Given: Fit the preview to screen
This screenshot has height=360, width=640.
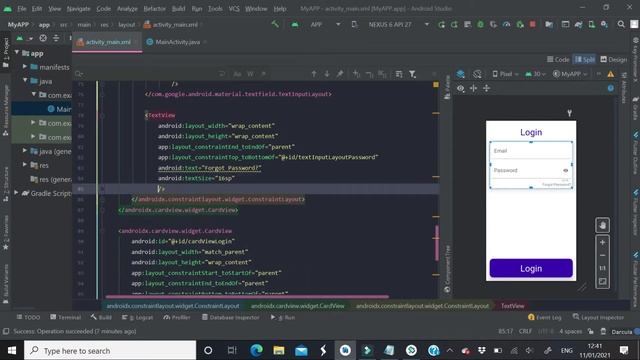Looking at the screenshot, I should pos(602,281).
